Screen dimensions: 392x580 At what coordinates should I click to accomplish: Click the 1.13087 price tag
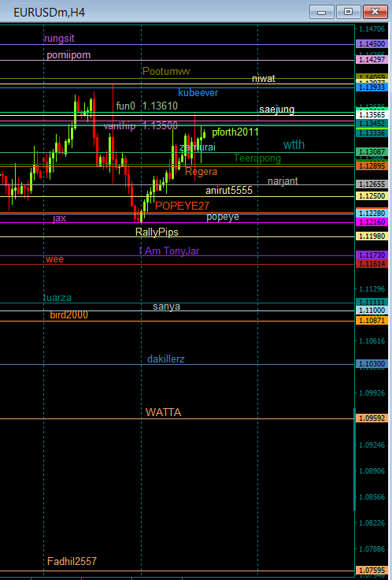[372, 152]
